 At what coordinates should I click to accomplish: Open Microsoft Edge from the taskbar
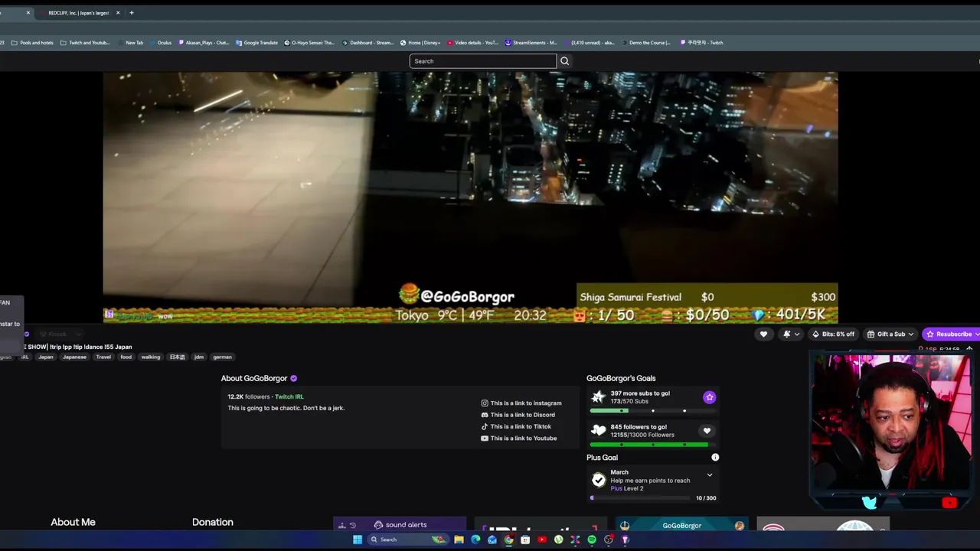tap(475, 540)
